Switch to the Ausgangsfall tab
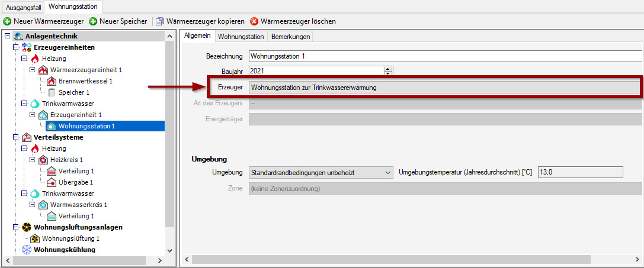This screenshot has height=268, width=644. coord(24,7)
